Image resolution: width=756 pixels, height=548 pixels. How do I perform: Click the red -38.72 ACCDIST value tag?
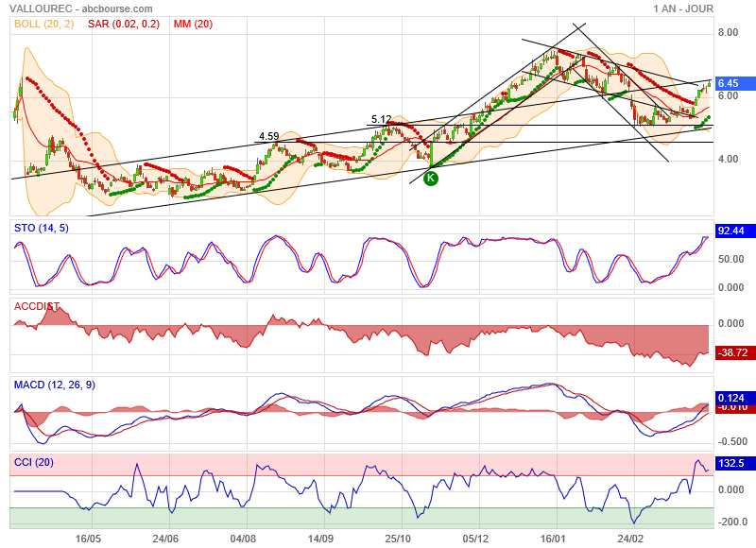tap(735, 352)
